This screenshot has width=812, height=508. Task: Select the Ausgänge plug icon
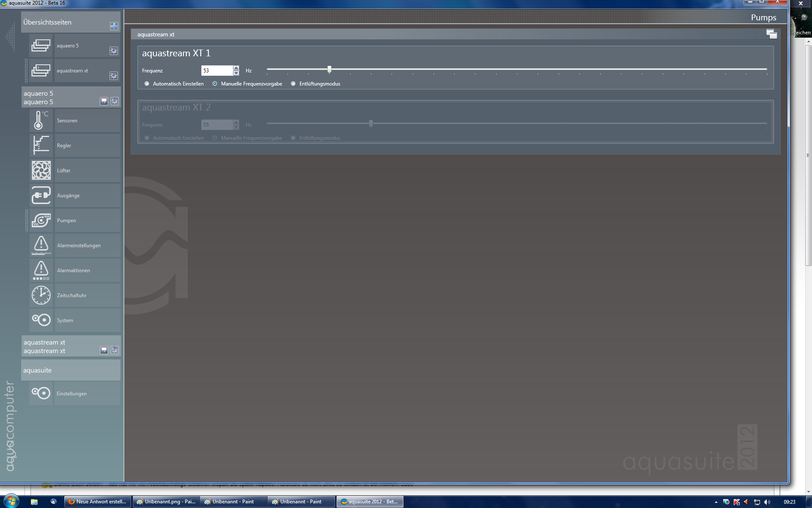coord(41,196)
